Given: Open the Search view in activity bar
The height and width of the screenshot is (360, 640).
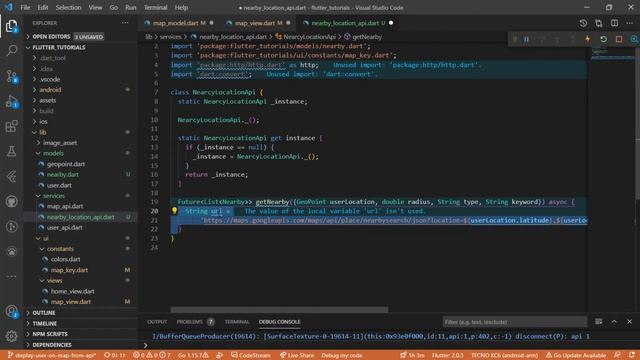Looking at the screenshot, I should pyautogui.click(x=11, y=51).
